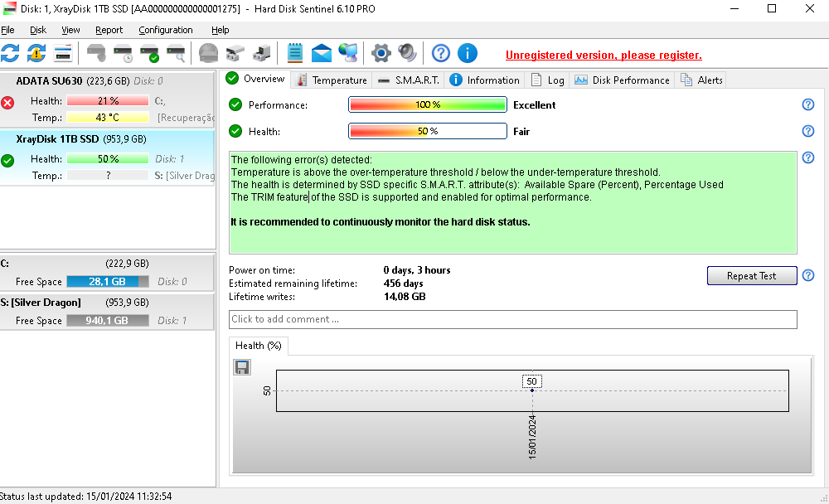Image resolution: width=829 pixels, height=504 pixels.
Task: Click the blue envelope email icon
Action: (322, 53)
